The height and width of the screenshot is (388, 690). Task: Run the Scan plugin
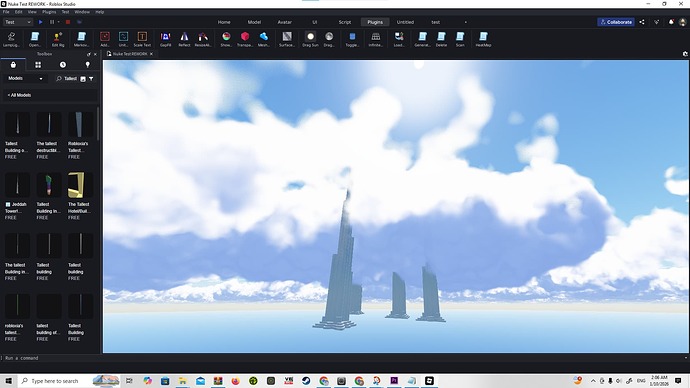tap(460, 39)
